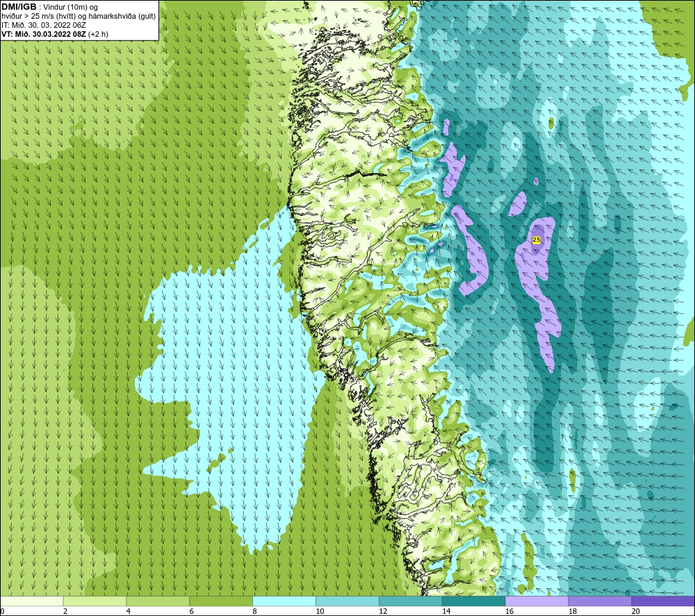Click the 14–16 m/s dark teal swatch
The height and width of the screenshot is (616, 695).
473,601
